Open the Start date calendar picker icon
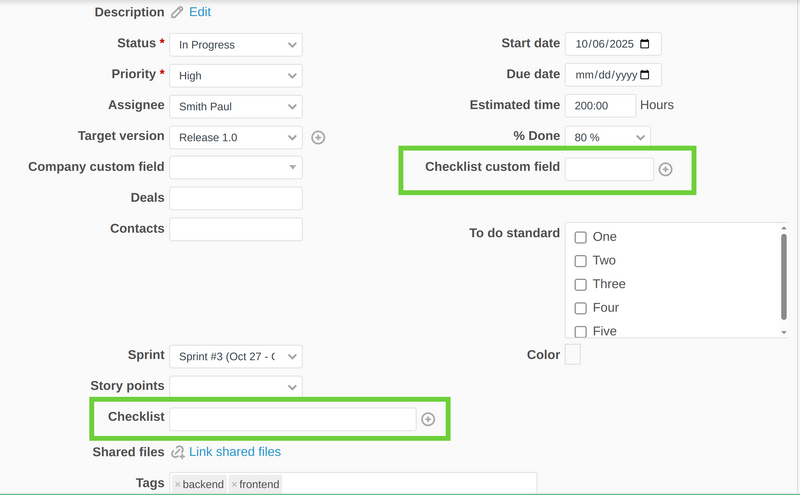Viewport: 800px width, 495px height. 645,45
